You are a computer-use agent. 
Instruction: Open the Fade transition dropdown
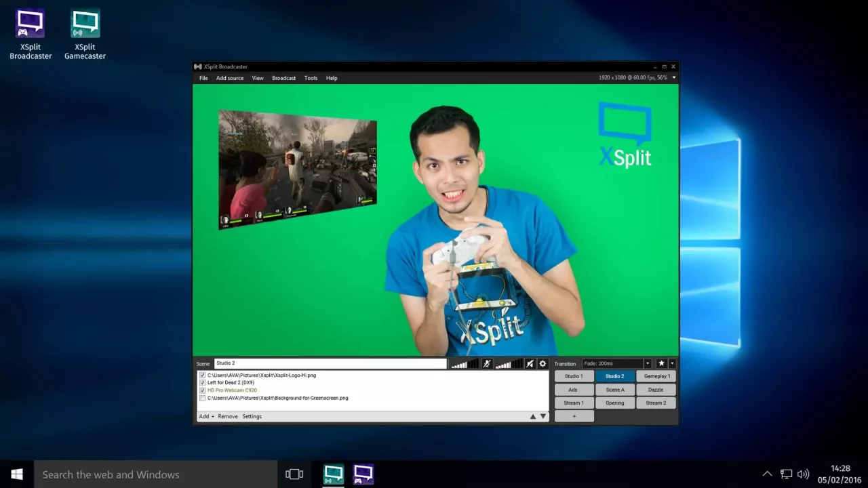(648, 363)
